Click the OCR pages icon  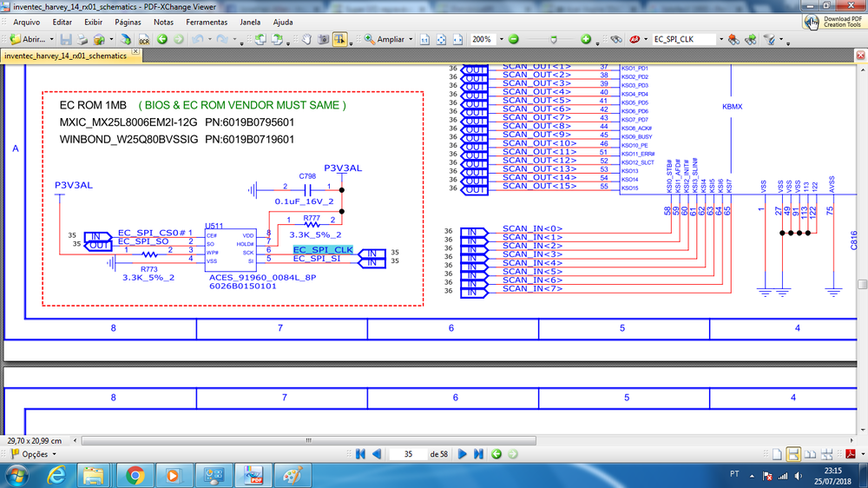coord(144,40)
